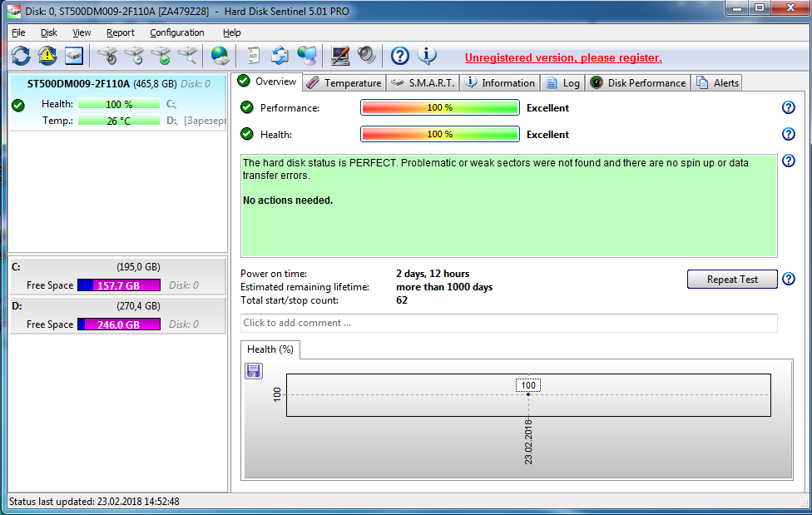
Task: Click the help icon beside the status text box
Action: point(788,161)
